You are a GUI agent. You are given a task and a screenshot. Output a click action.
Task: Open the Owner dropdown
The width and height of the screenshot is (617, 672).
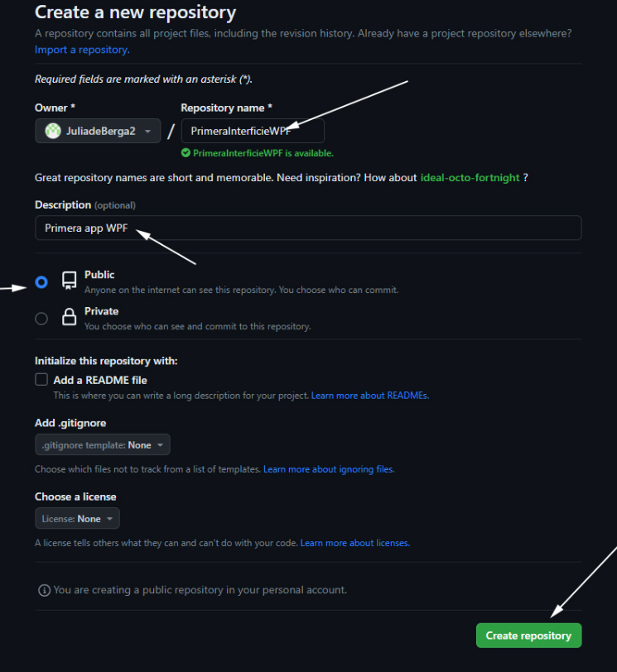[98, 131]
